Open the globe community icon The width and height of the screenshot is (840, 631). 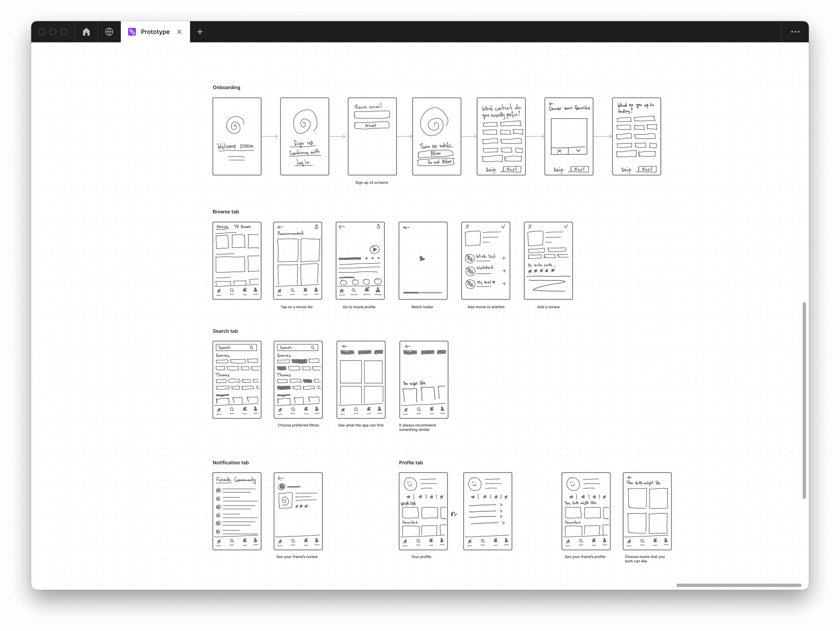click(x=109, y=32)
